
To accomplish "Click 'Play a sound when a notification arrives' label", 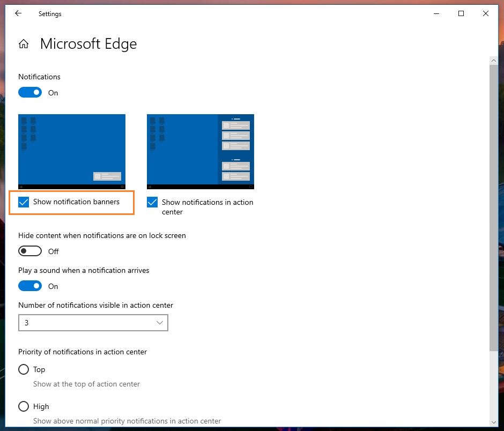I will 84,270.
